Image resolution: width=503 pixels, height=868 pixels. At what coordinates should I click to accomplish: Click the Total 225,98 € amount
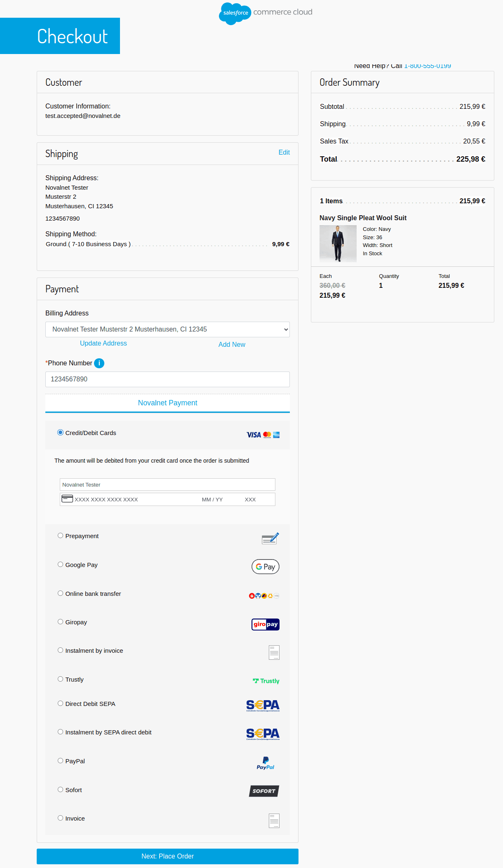[471, 159]
